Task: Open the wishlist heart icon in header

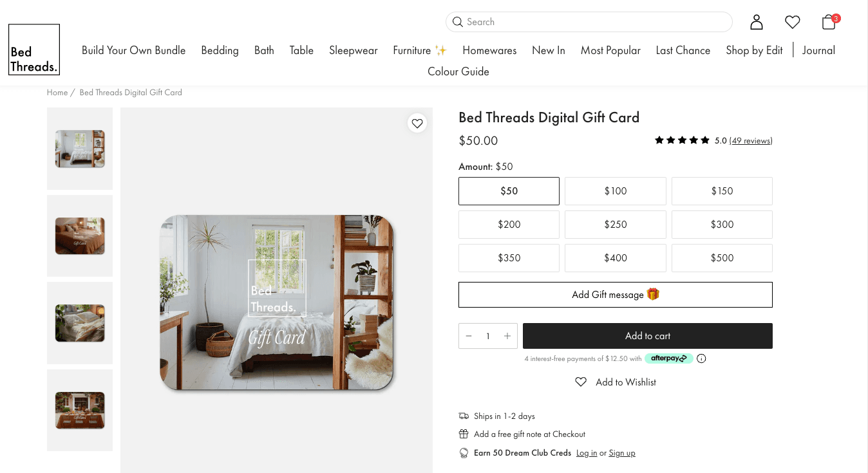Action: [793, 22]
